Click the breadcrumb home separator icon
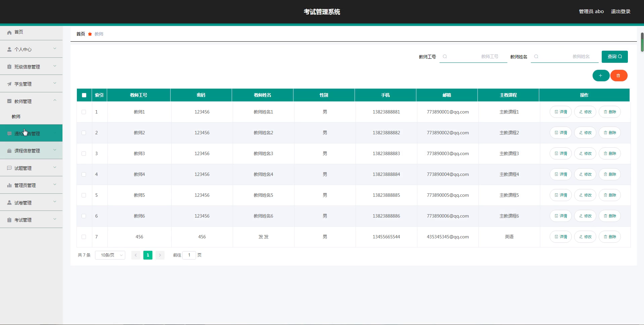 pyautogui.click(x=90, y=34)
